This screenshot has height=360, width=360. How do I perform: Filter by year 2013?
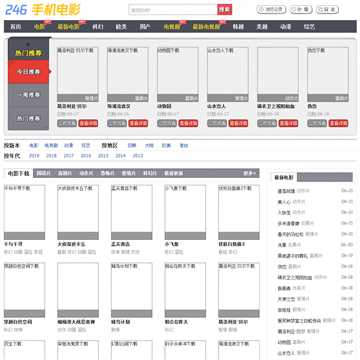click(138, 156)
